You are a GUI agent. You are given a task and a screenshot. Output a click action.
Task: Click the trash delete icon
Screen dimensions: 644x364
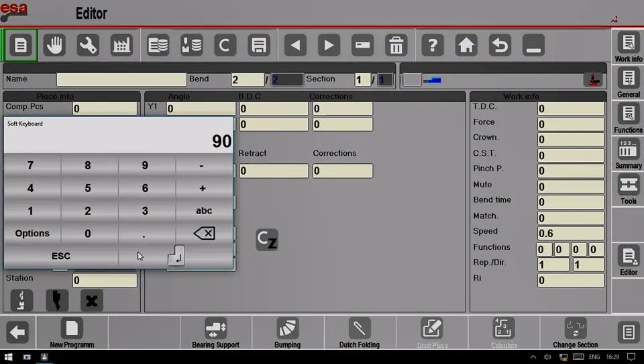coord(396,45)
